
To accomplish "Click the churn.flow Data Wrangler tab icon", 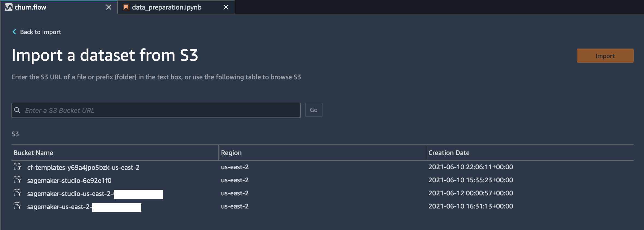I will (x=9, y=7).
